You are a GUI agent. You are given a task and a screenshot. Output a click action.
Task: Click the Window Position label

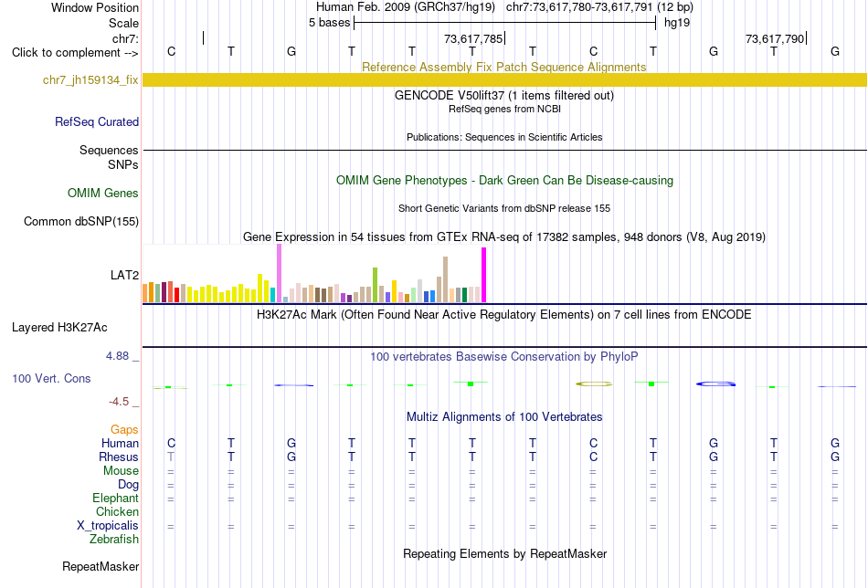95,7
